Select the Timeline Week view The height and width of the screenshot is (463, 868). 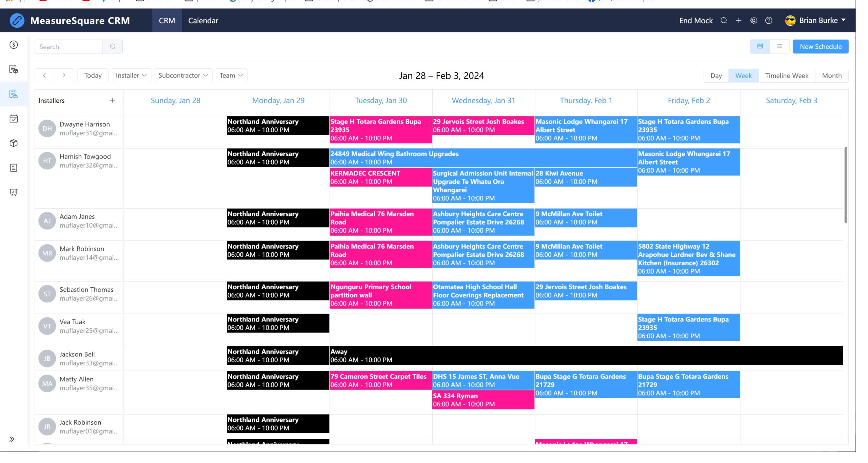[x=787, y=76]
